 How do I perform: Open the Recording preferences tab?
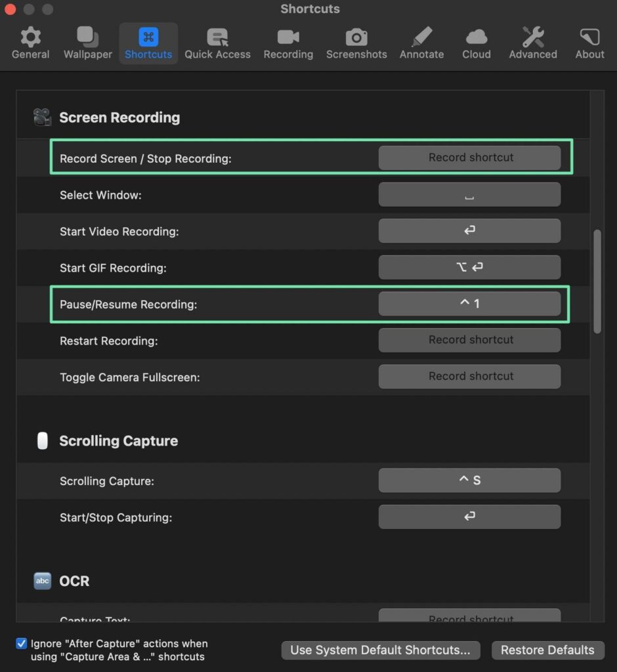(x=288, y=43)
